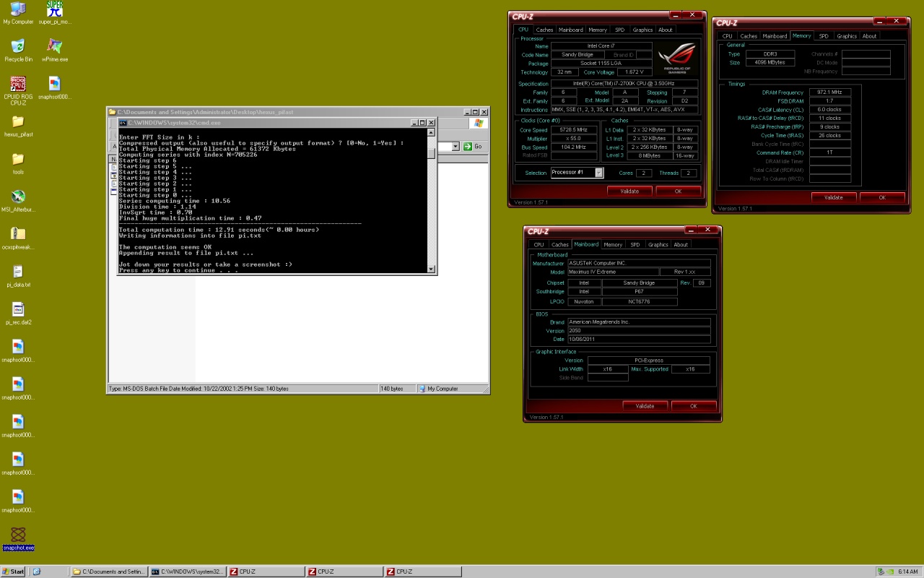Switch to SPD tab in the Mainboard CPU-Z window
The image size is (924, 578).
635,245
